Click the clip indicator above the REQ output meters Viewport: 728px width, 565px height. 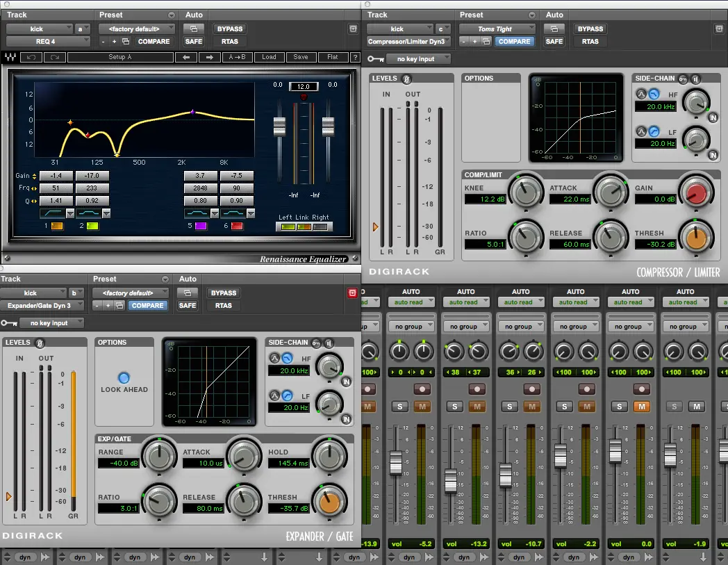coord(304,97)
